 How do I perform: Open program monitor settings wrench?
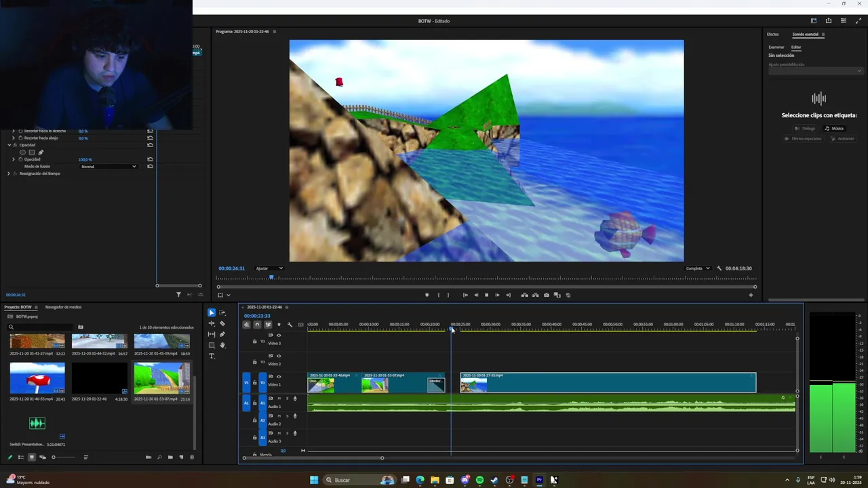click(x=719, y=268)
